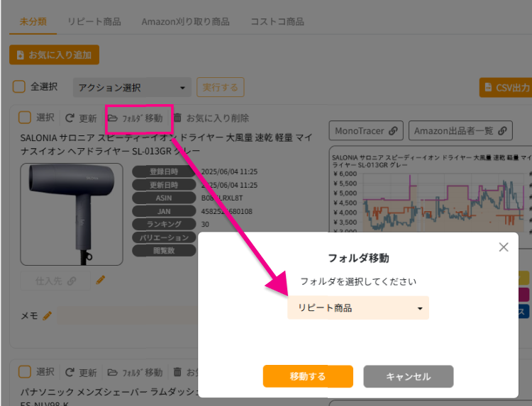Click 更新 refresh icon for SALONIA dryer

pyautogui.click(x=70, y=118)
